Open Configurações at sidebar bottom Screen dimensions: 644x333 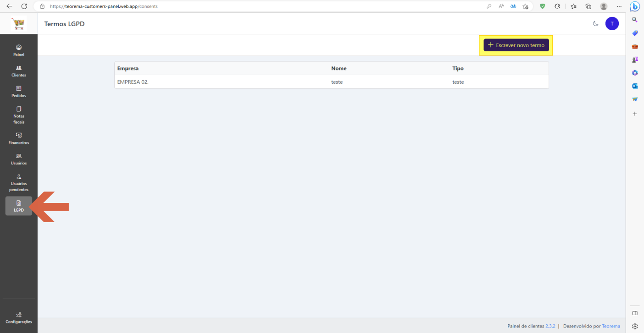pyautogui.click(x=19, y=318)
